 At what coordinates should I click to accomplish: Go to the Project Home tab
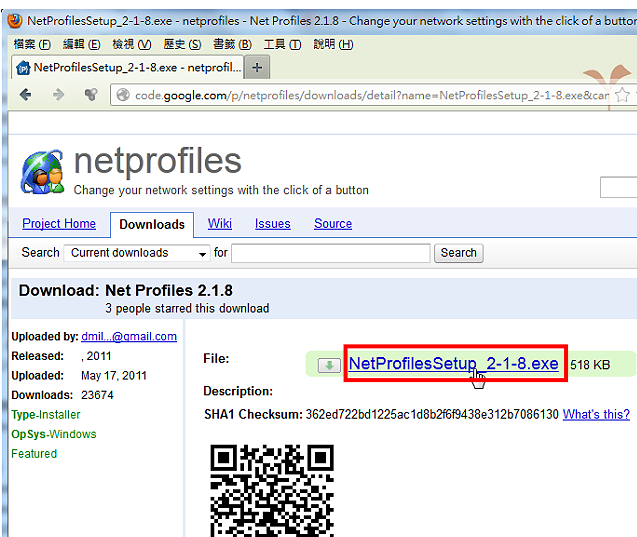pos(59,223)
